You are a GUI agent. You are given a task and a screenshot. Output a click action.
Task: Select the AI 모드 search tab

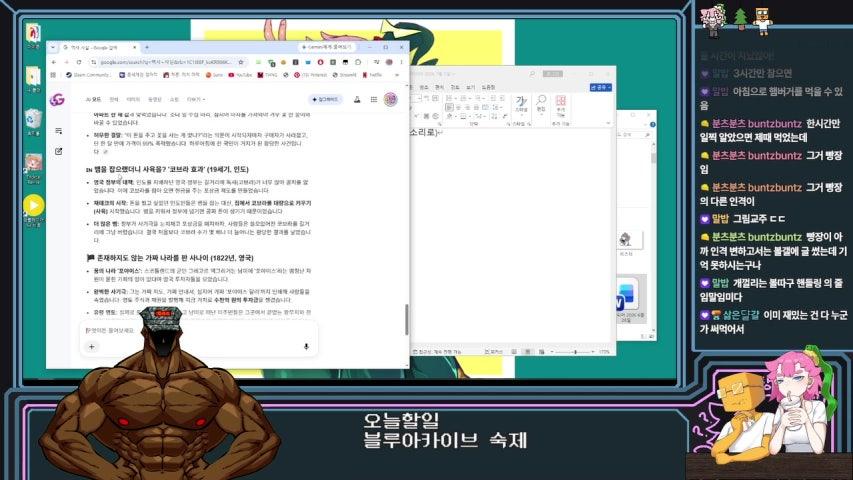94,100
